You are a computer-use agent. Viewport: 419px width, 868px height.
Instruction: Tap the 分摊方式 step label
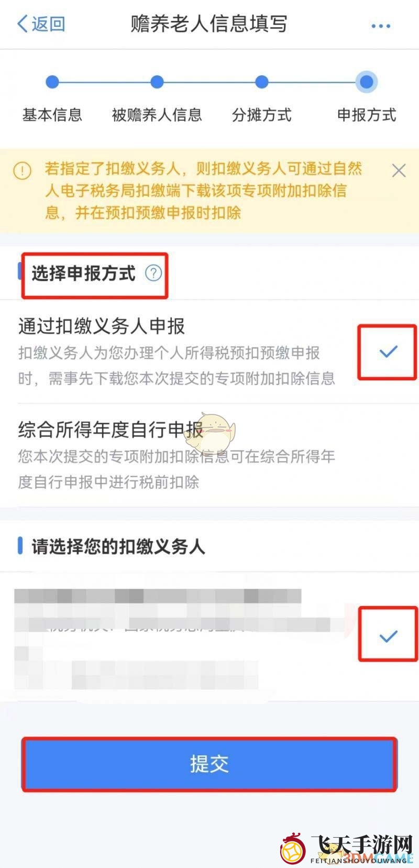pyautogui.click(x=261, y=115)
